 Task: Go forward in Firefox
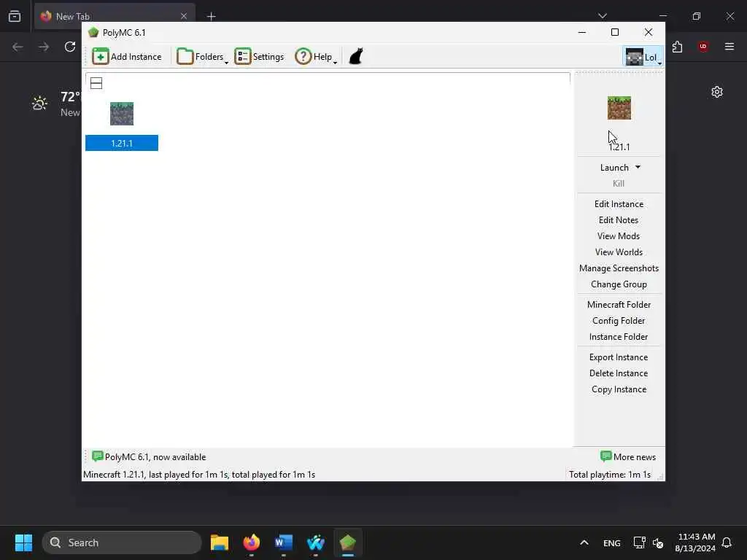44,47
